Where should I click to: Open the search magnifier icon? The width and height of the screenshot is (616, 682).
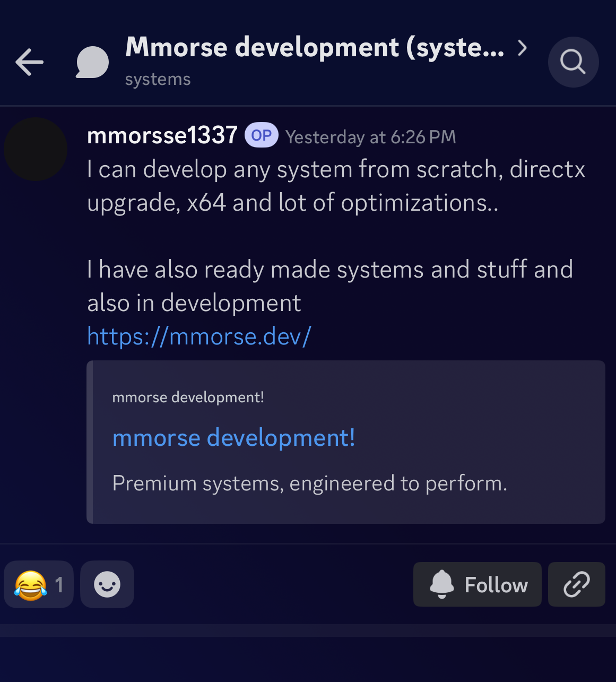[574, 62]
